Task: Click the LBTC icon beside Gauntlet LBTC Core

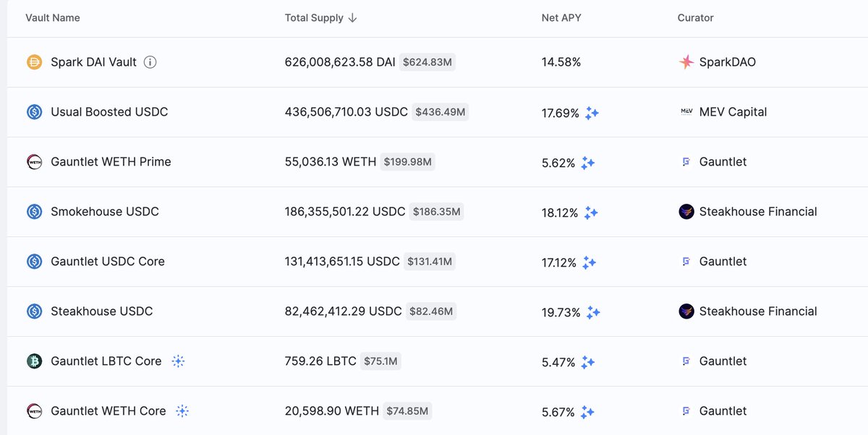Action: [x=34, y=361]
